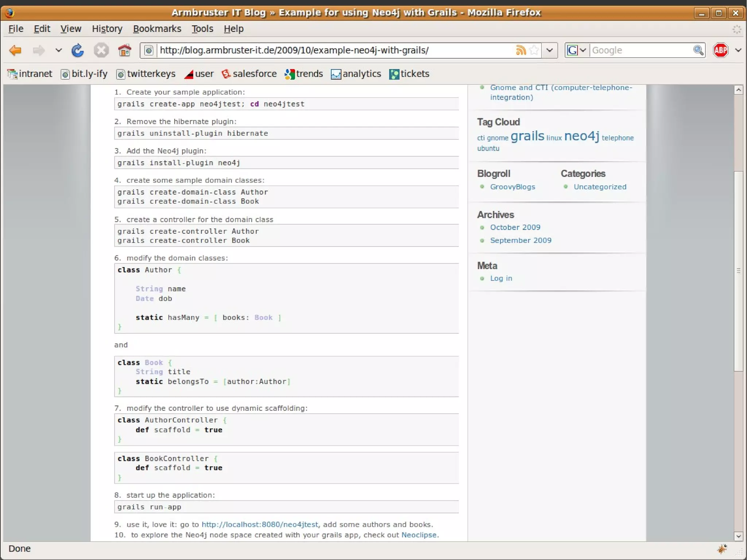The width and height of the screenshot is (747, 560).
Task: Open the URL bar history dropdown
Action: 550,50
